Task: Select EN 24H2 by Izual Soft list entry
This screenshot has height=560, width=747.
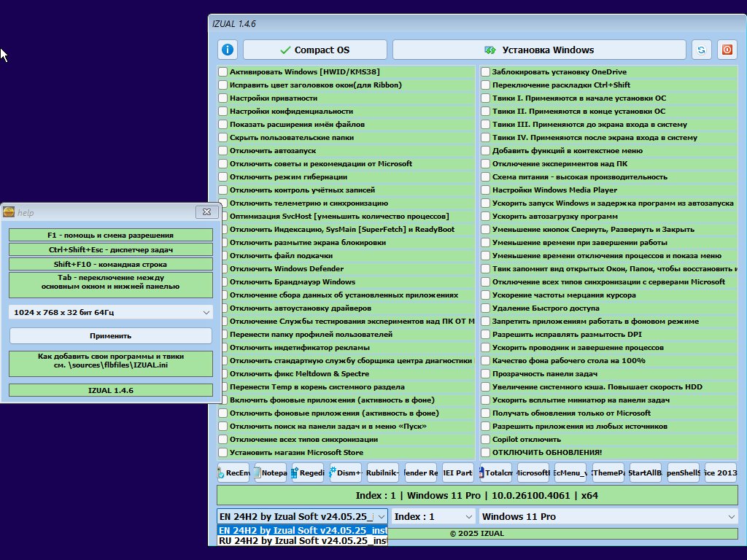Action: (x=303, y=531)
